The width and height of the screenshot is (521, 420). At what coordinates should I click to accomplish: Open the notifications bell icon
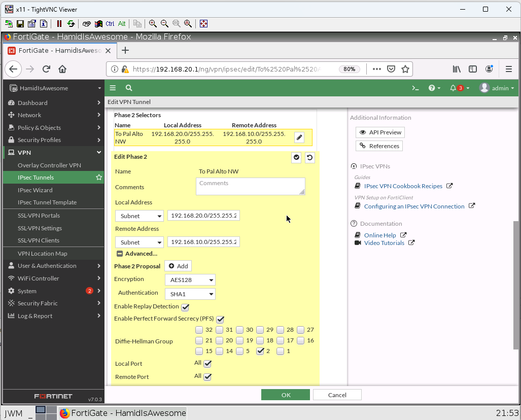[x=453, y=88]
